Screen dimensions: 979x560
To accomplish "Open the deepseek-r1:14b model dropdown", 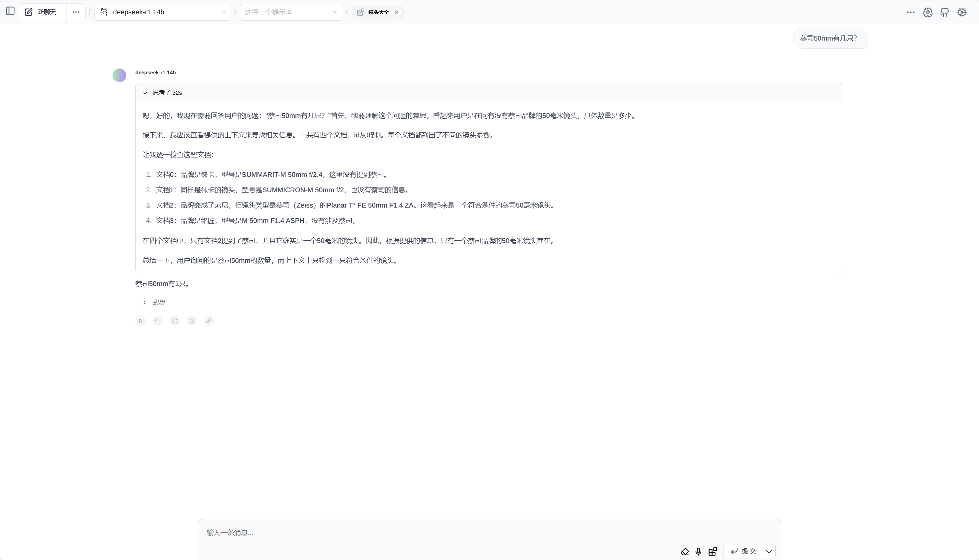I will 162,12.
